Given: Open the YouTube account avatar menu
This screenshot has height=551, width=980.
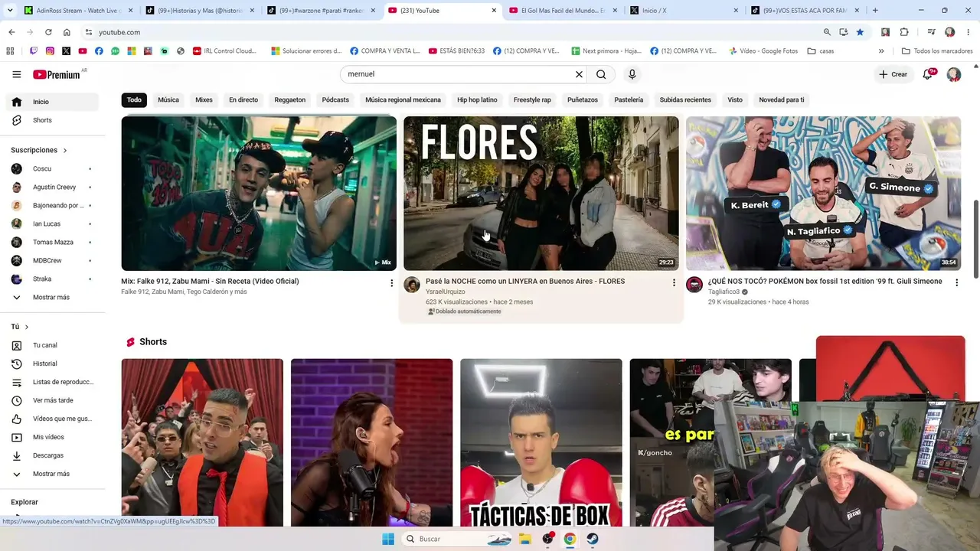Looking at the screenshot, I should point(954,74).
